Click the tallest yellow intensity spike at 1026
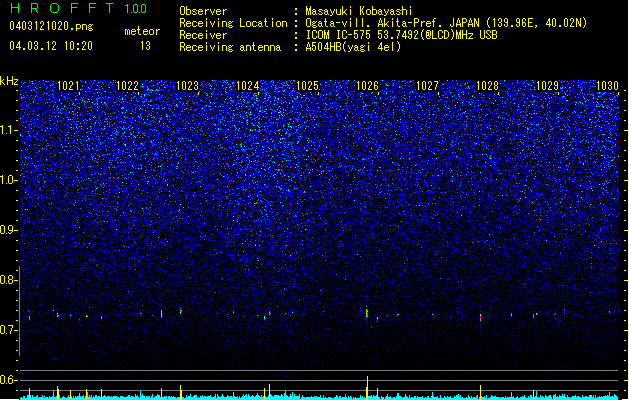 coord(367,388)
